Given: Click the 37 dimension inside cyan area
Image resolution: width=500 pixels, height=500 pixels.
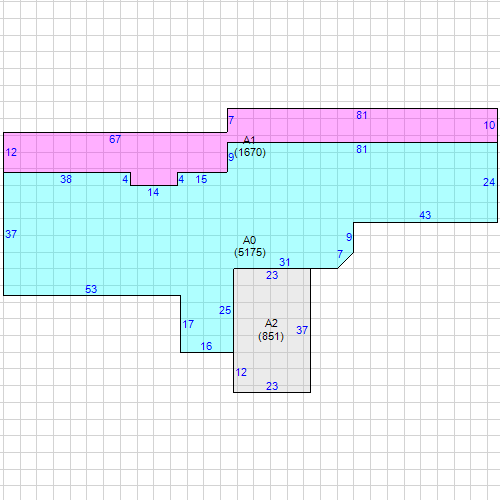Looking at the screenshot, I should (11, 234).
